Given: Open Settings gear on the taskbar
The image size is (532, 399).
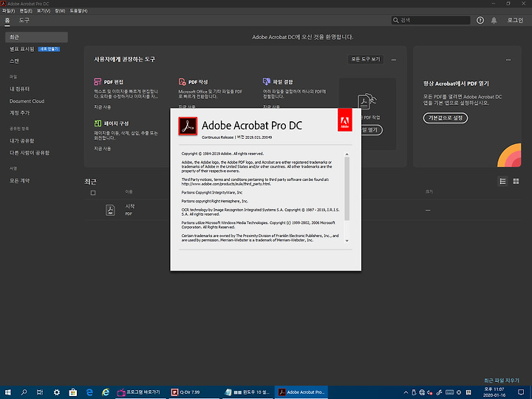Looking at the screenshot, I should [x=57, y=392].
